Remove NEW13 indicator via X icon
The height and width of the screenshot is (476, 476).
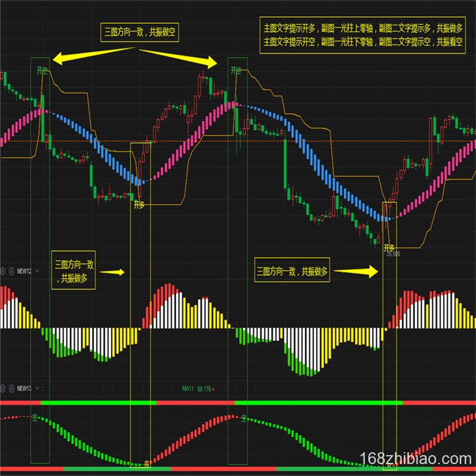pyautogui.click(x=11, y=389)
